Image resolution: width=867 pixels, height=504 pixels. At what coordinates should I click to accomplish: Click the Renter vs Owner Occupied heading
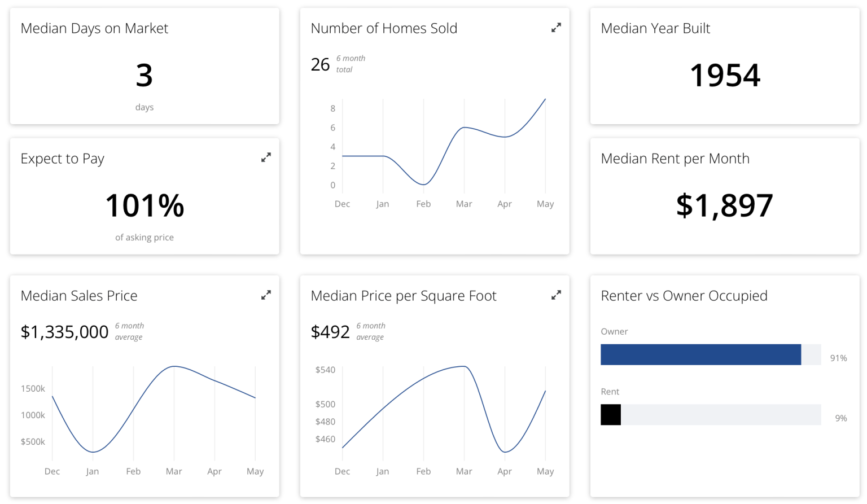pyautogui.click(x=684, y=296)
